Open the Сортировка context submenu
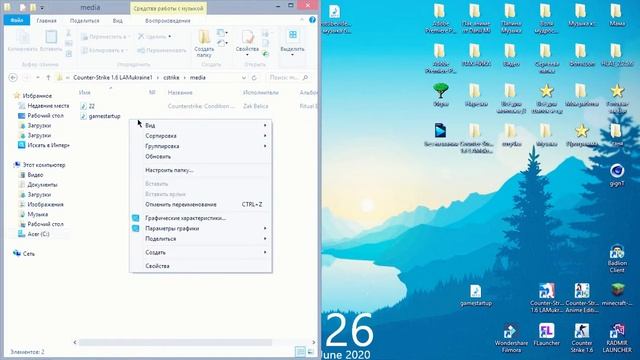This screenshot has width=640, height=360. [200, 136]
